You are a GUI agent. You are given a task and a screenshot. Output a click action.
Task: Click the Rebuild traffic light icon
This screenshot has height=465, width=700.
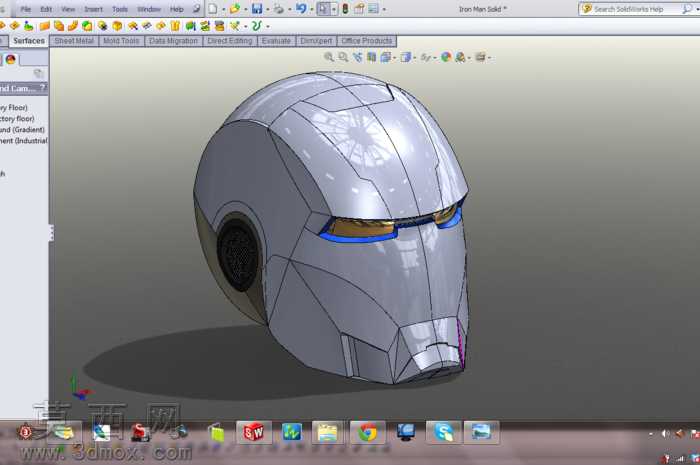tap(345, 8)
